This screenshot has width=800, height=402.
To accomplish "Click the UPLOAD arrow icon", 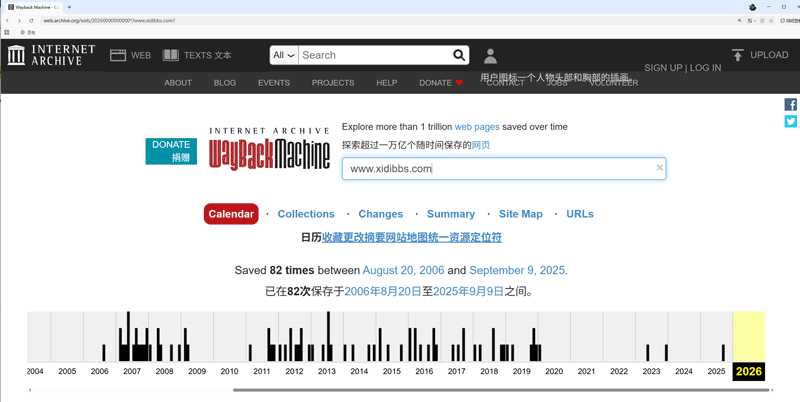I will coord(737,55).
